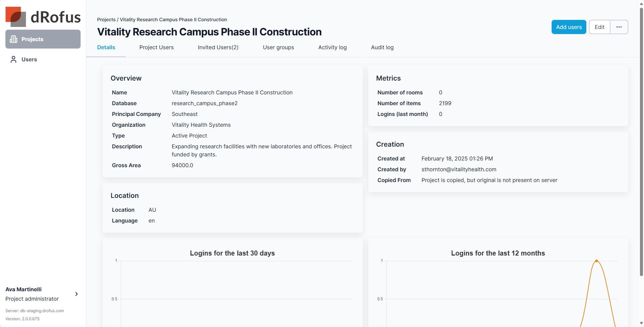644x327 pixels.
Task: View the Activity log tab
Action: coord(332,48)
